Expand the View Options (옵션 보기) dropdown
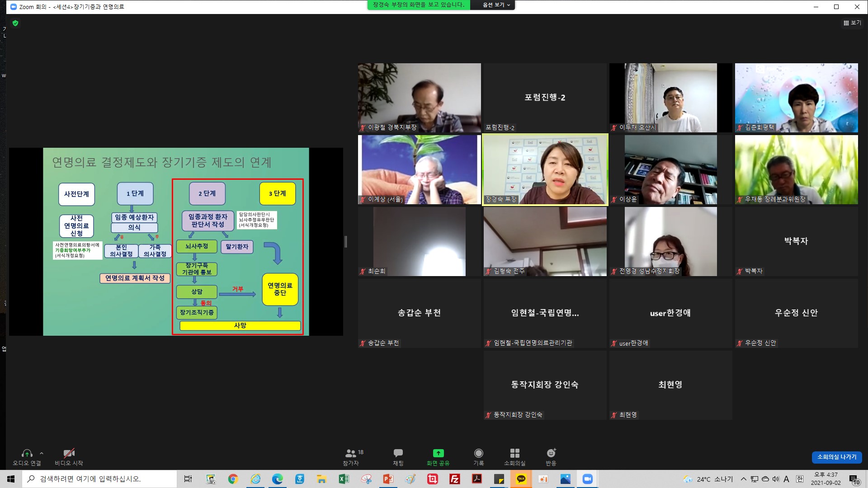This screenshot has height=488, width=868. click(x=496, y=5)
